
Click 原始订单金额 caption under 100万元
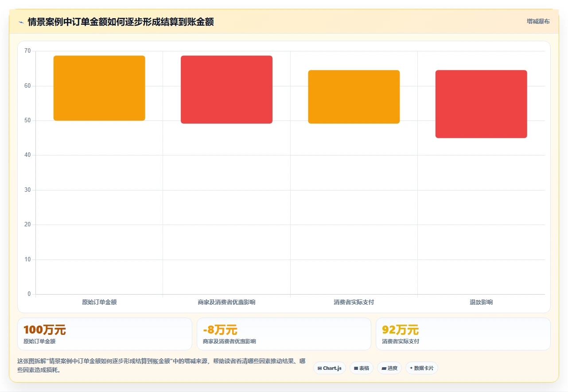click(x=39, y=342)
